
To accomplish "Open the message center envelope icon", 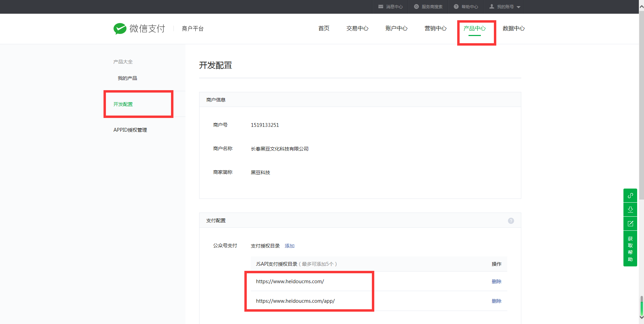I will coord(381,7).
